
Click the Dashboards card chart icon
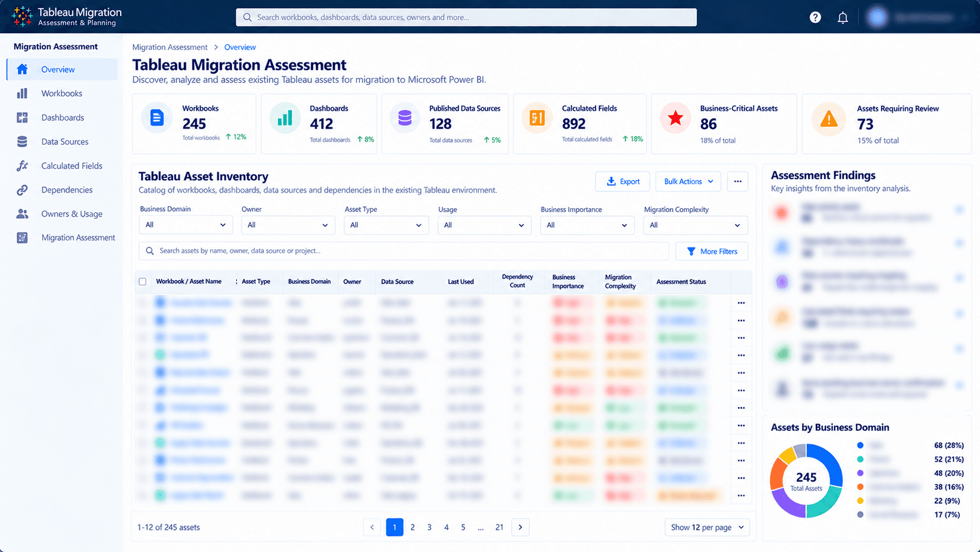click(x=285, y=117)
